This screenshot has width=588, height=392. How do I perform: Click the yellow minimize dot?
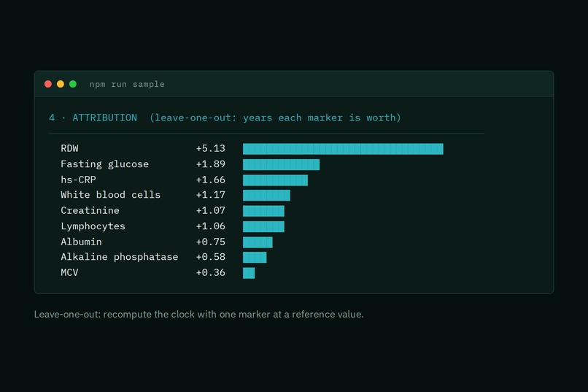coord(61,84)
